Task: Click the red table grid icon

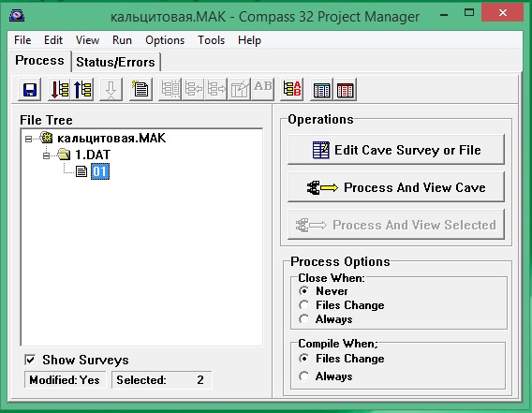Action: (345, 90)
